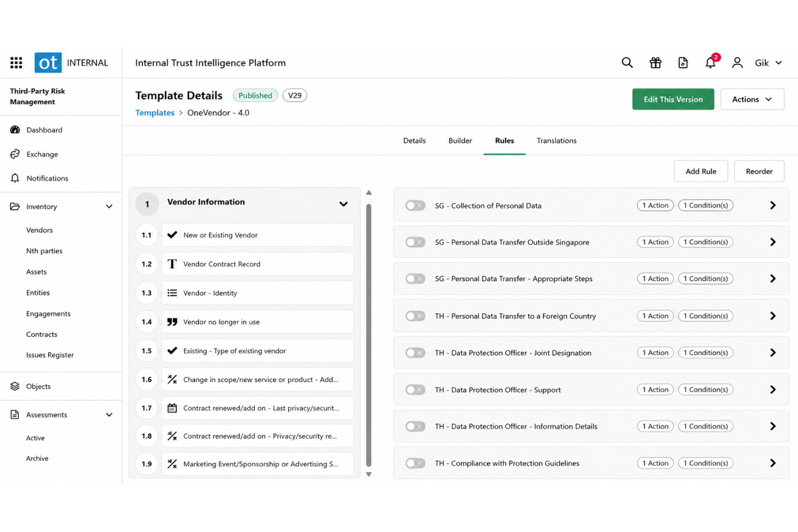Click the V29 version badge
798x532 pixels.
294,95
